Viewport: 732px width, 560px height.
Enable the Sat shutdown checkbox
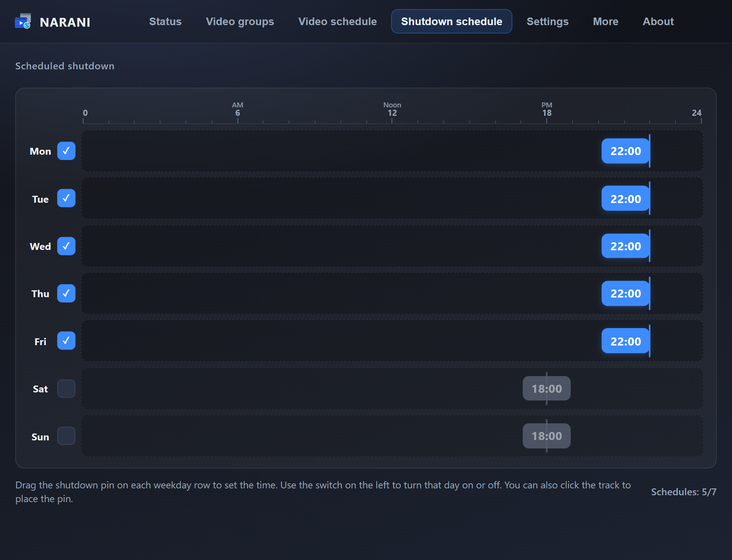(66, 389)
